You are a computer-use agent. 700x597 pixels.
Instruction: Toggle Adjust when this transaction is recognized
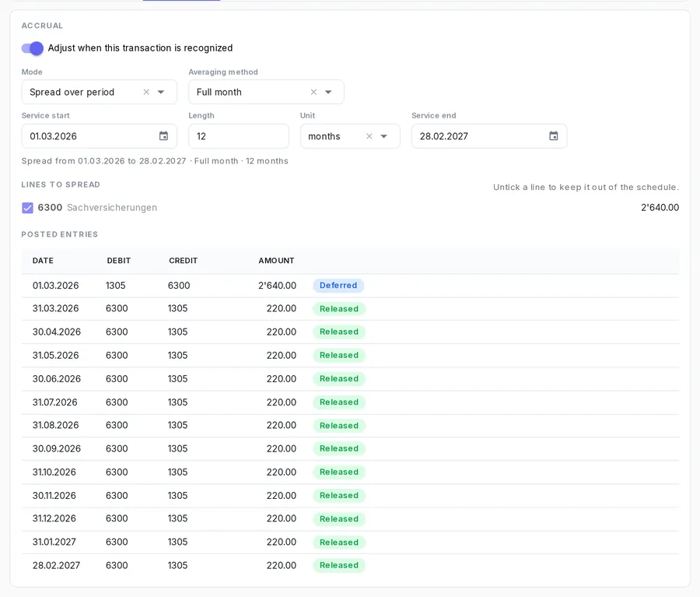[x=33, y=48]
